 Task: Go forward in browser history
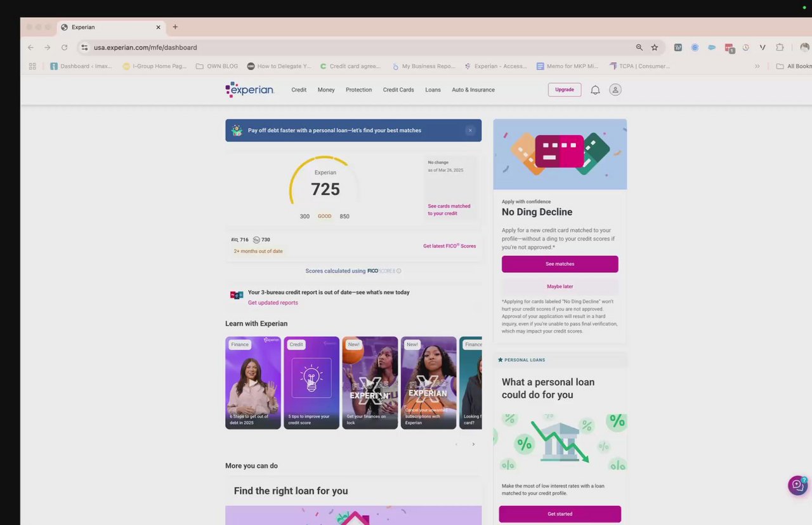47,48
